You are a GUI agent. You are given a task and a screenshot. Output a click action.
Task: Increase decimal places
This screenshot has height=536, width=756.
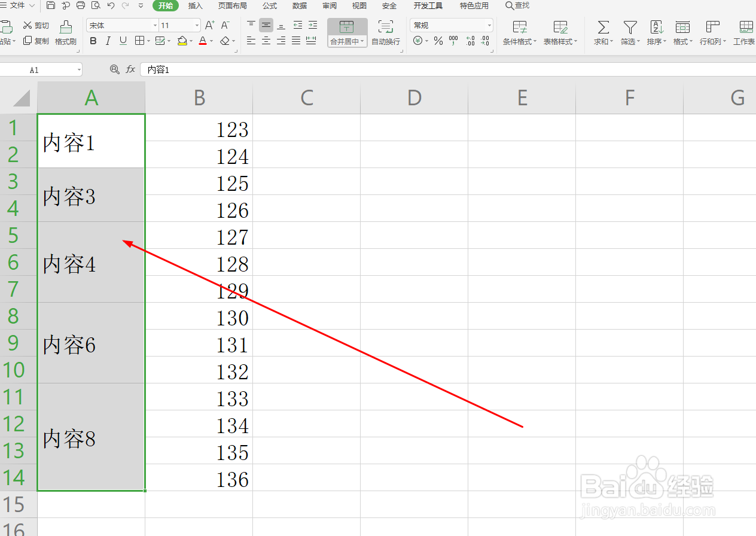470,41
